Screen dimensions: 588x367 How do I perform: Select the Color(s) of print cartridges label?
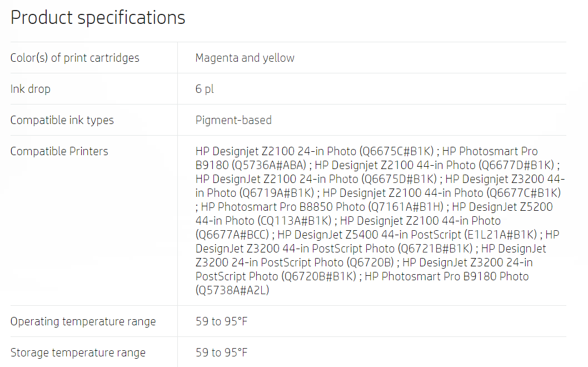pyautogui.click(x=74, y=58)
